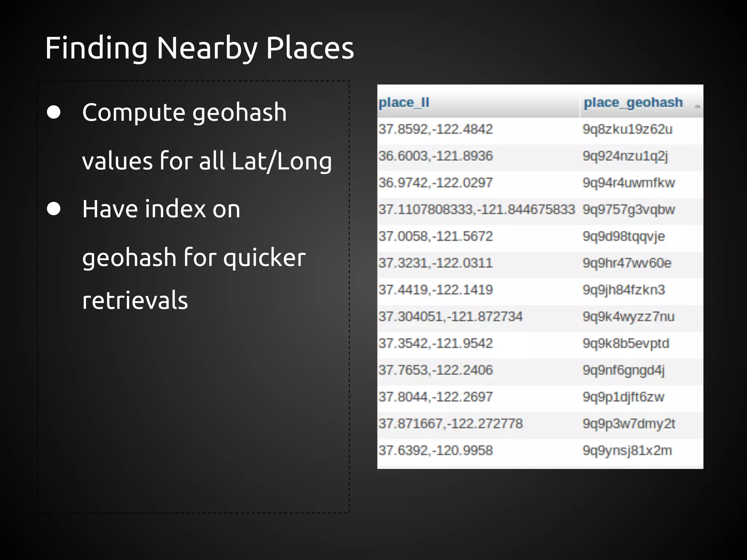The height and width of the screenshot is (560, 747).
Task: Select the cell 37.0058,-121.5672
Action: pyautogui.click(x=436, y=236)
